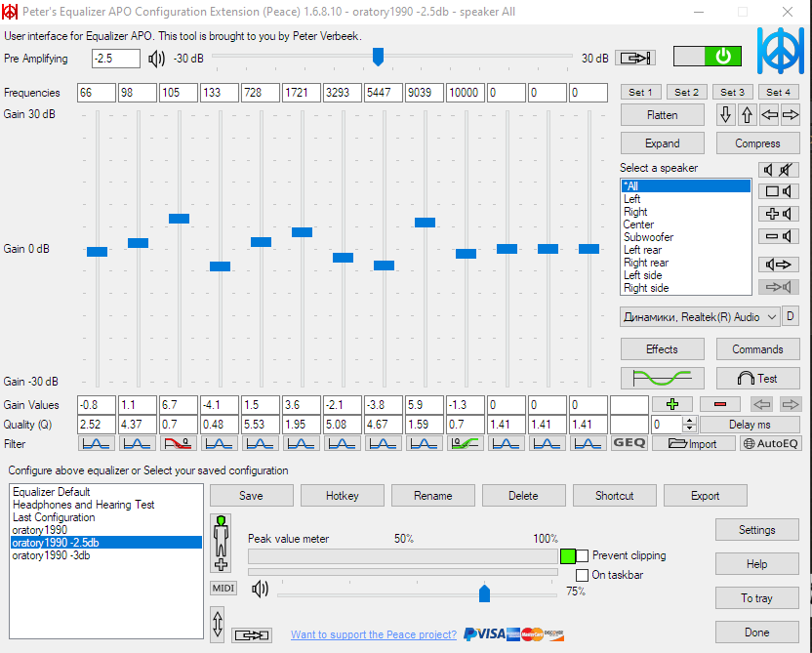Open the Commands panel
812x653 pixels.
point(757,349)
